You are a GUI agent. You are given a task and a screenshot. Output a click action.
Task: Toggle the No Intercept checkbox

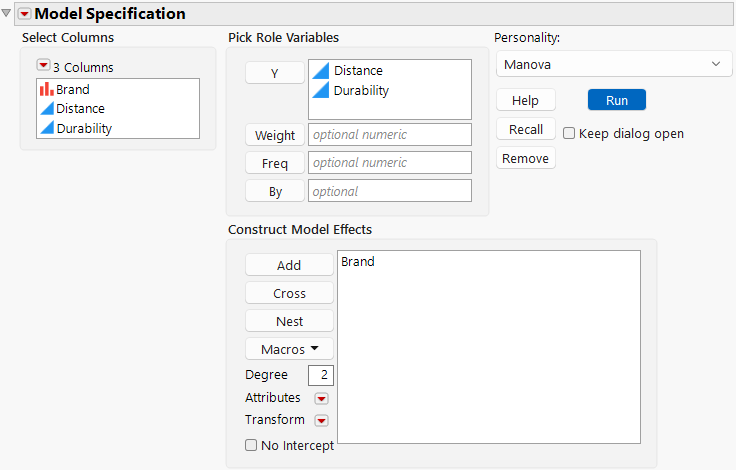[251, 446]
